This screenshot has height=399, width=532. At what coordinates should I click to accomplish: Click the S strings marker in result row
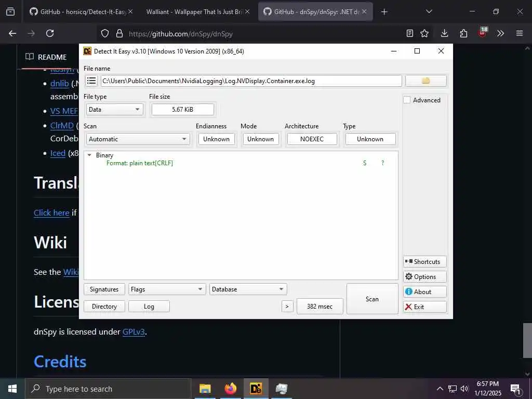[365, 163]
